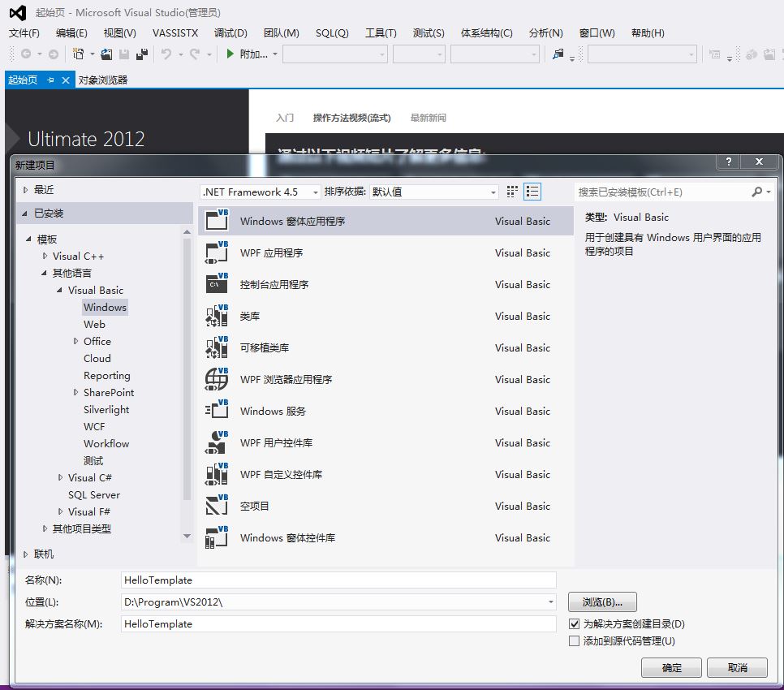This screenshot has width=784, height=690.
Task: Click the tree scrollbar up arrow
Action: (187, 232)
